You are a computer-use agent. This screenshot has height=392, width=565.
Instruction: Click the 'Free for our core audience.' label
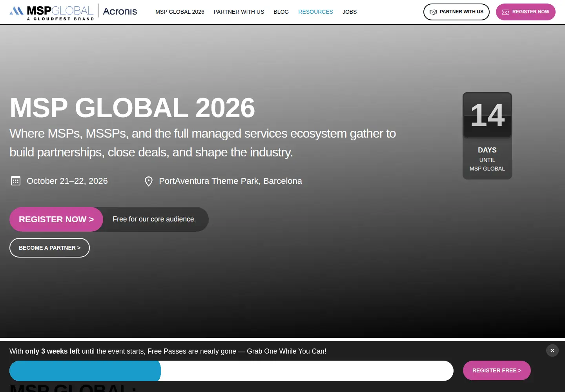pyautogui.click(x=154, y=219)
